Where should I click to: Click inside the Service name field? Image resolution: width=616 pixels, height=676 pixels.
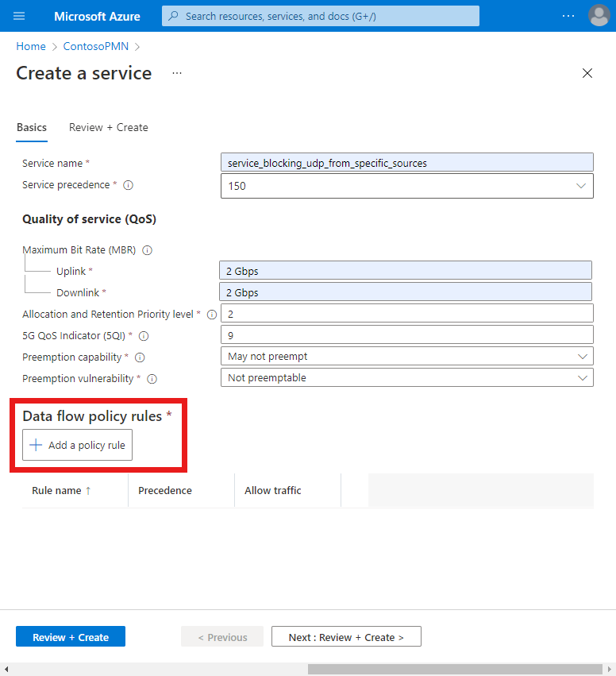click(406, 162)
